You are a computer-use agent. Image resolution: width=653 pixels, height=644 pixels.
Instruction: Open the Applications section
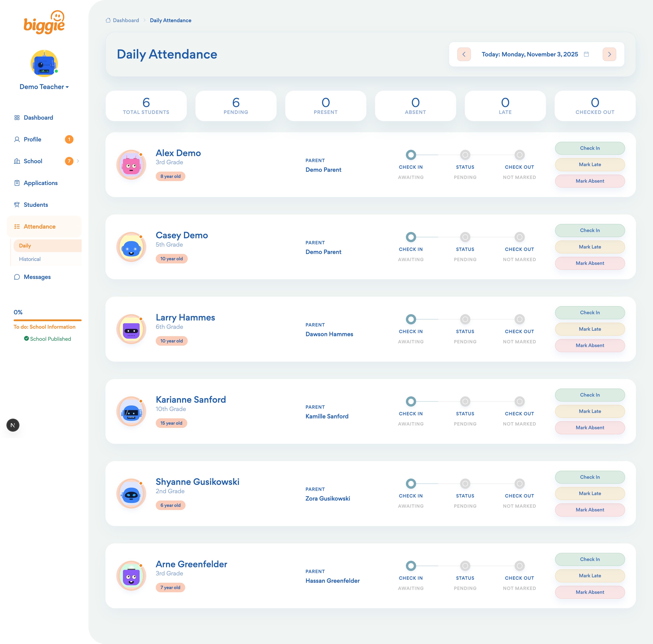(x=41, y=183)
